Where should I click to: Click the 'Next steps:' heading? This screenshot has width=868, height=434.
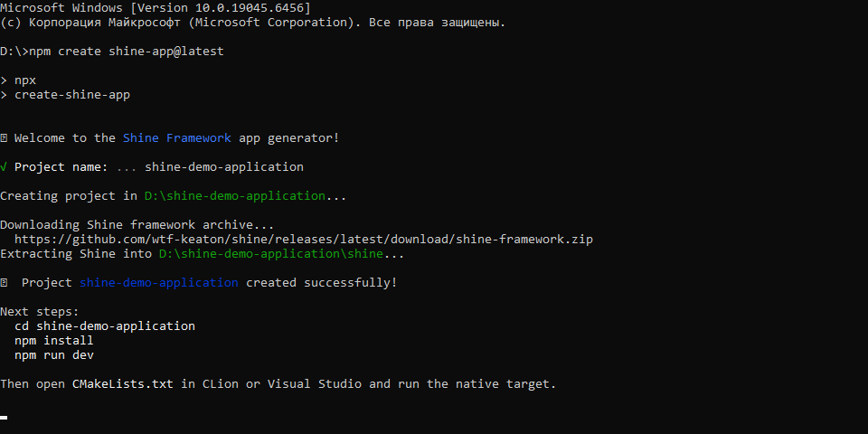pos(40,312)
